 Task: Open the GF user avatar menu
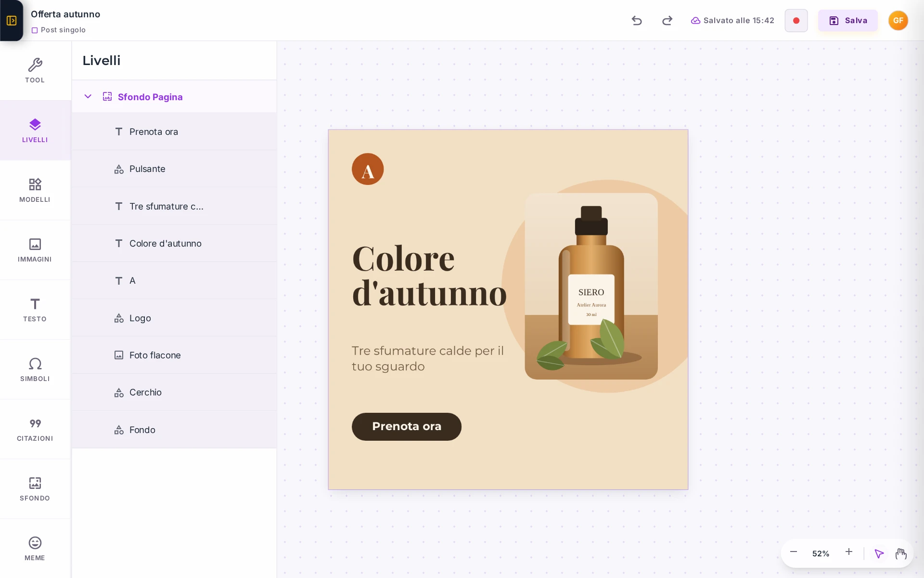coord(898,20)
